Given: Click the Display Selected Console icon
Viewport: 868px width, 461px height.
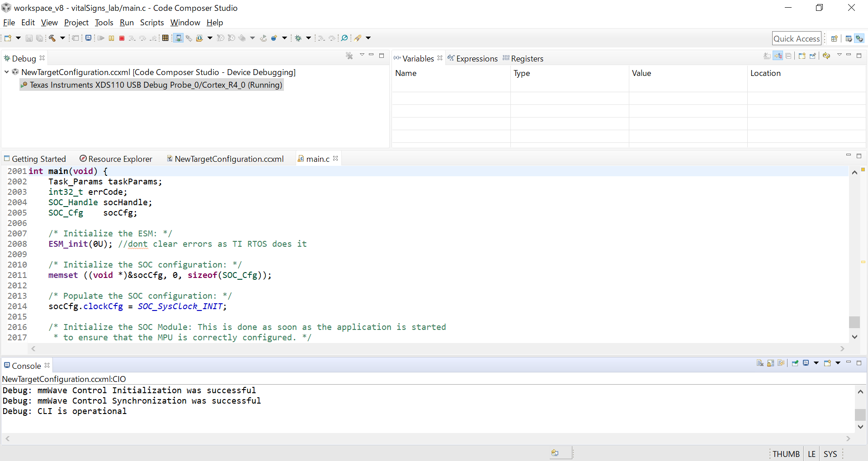Looking at the screenshot, I should point(806,363).
